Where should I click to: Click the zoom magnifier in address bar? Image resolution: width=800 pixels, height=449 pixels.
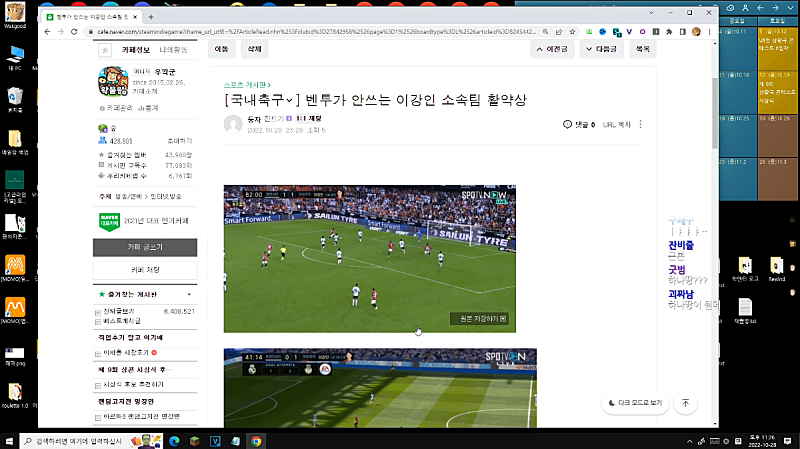point(545,32)
